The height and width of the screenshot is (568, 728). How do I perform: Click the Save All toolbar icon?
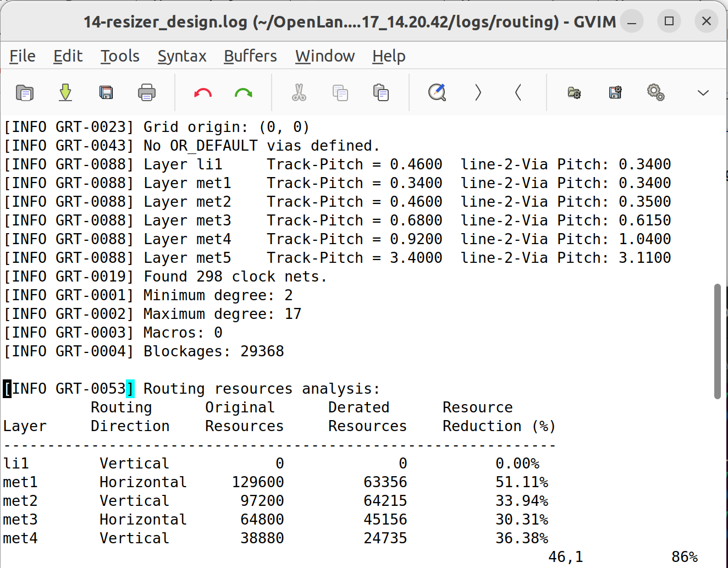(x=106, y=92)
